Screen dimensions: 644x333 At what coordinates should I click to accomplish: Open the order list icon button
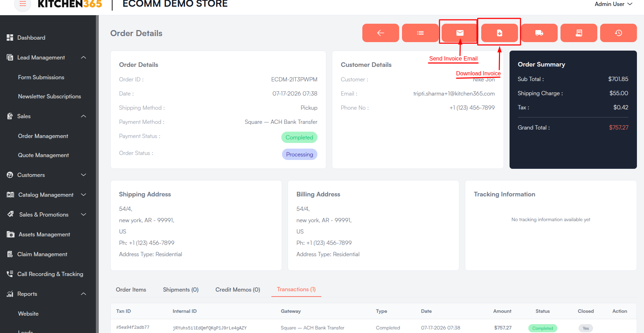pyautogui.click(x=420, y=33)
